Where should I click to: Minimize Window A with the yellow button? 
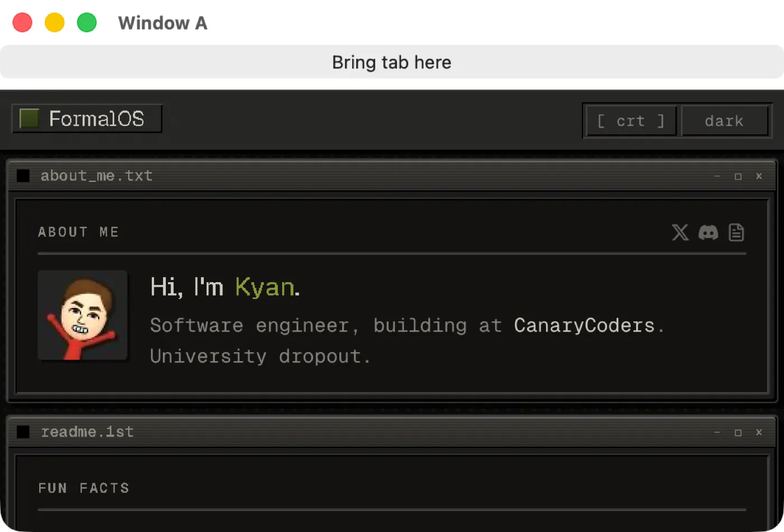tap(54, 23)
